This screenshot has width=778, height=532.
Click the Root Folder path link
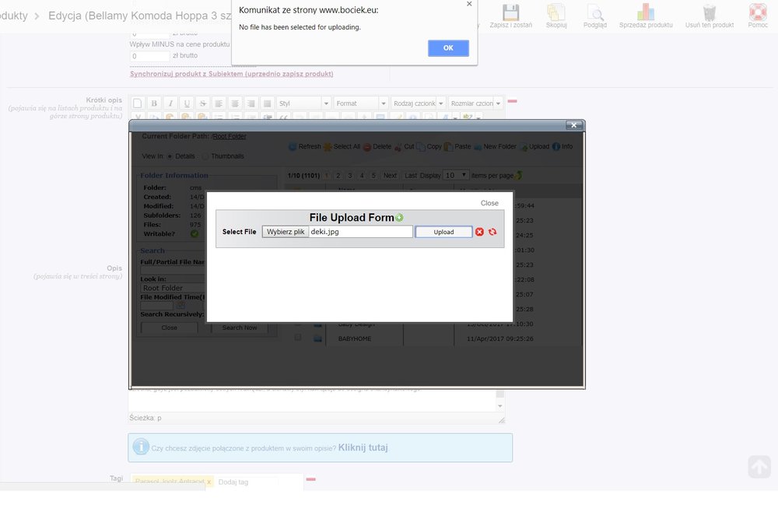click(x=230, y=136)
